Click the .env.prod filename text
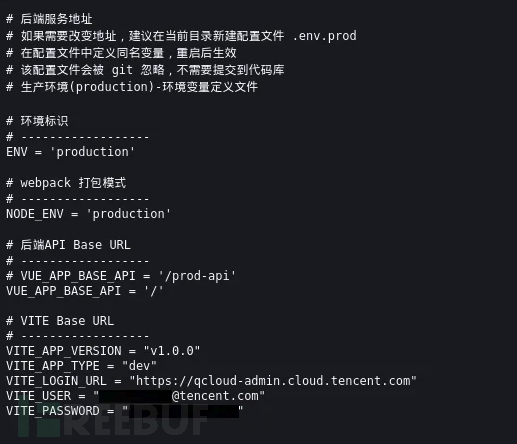Screen dimensions: 517x444 pyautogui.click(x=325, y=36)
